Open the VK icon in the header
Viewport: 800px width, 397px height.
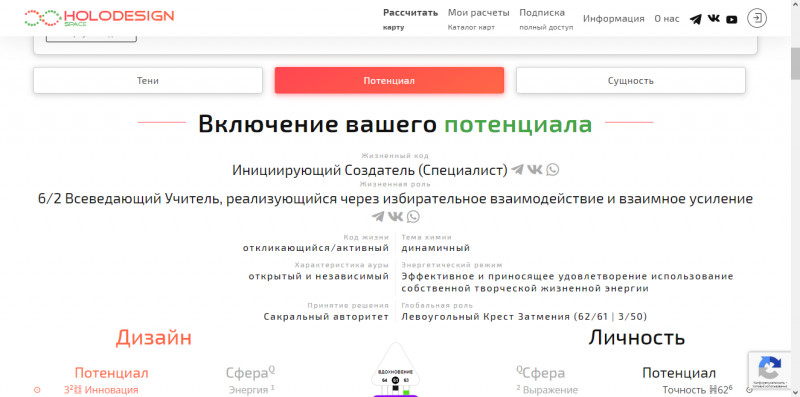click(713, 19)
